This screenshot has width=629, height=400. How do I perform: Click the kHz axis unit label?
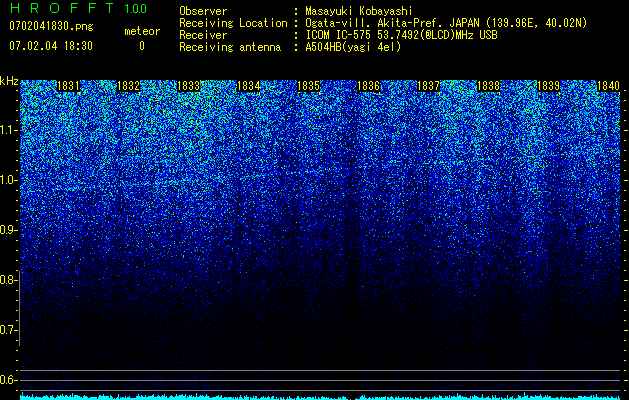9,81
